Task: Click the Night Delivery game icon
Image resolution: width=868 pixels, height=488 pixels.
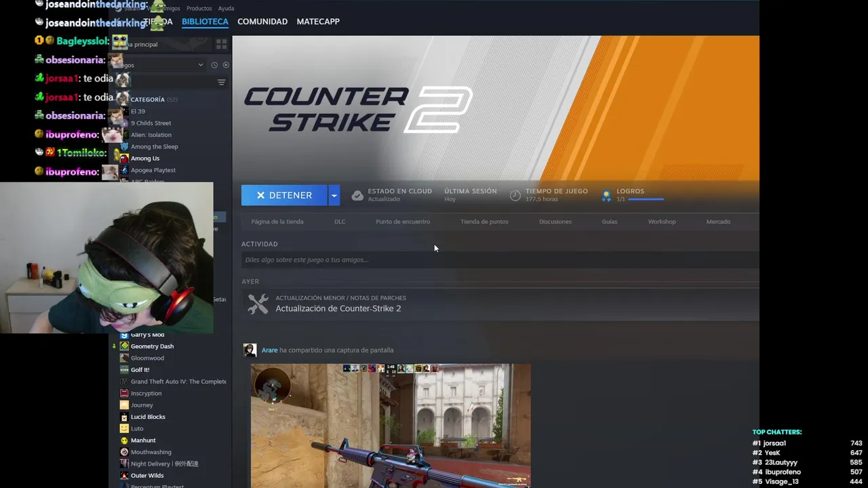Action: pos(124,464)
